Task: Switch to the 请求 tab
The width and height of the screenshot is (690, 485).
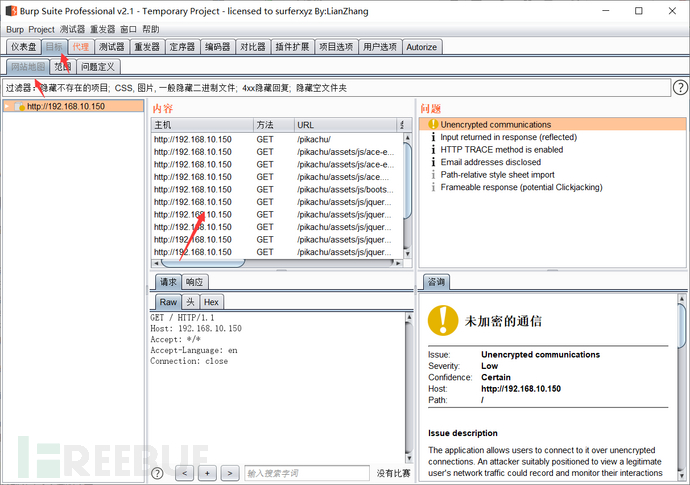Action: click(168, 282)
